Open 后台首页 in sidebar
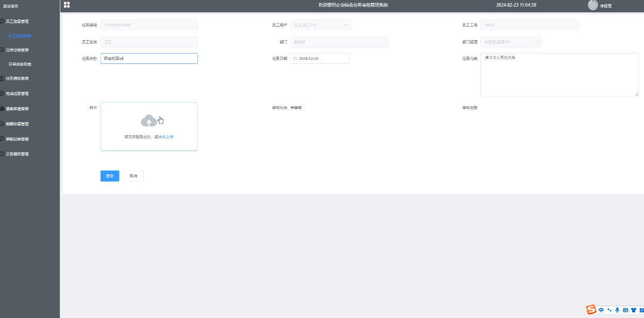 11,6
